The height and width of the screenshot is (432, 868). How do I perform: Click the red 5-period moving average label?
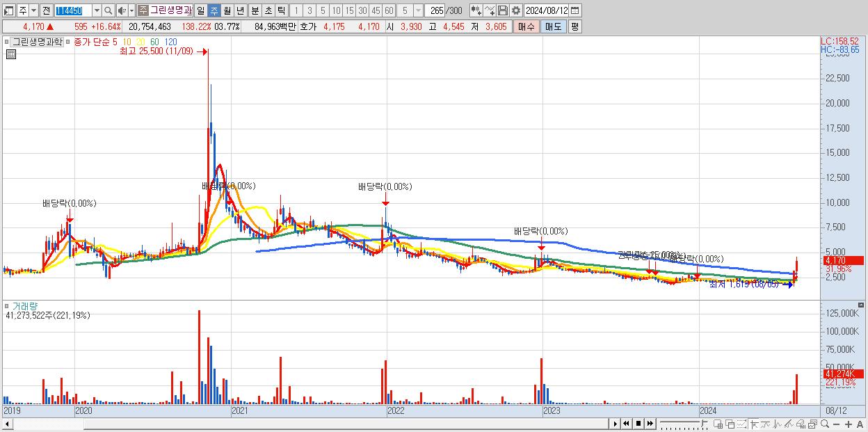coord(115,42)
